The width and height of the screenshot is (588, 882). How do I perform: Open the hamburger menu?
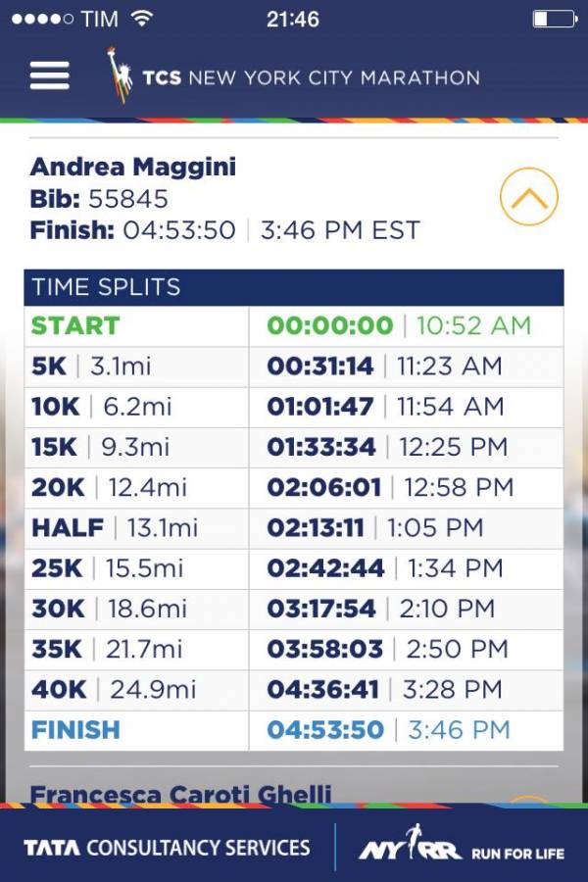(x=50, y=75)
